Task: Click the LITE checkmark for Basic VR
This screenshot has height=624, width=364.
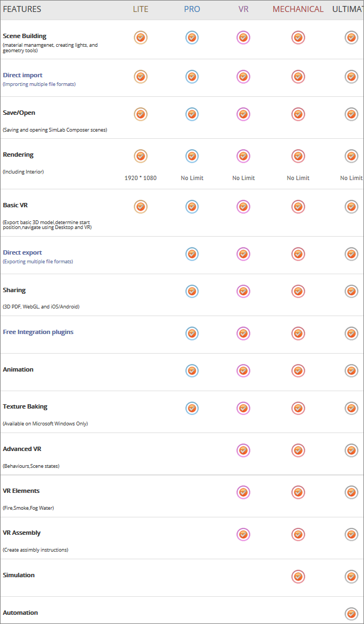Action: [x=141, y=207]
